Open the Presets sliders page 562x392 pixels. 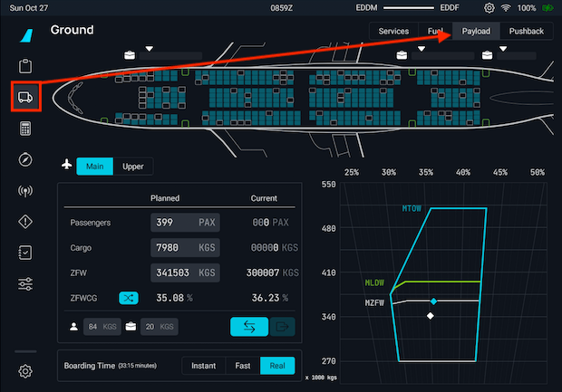25,284
